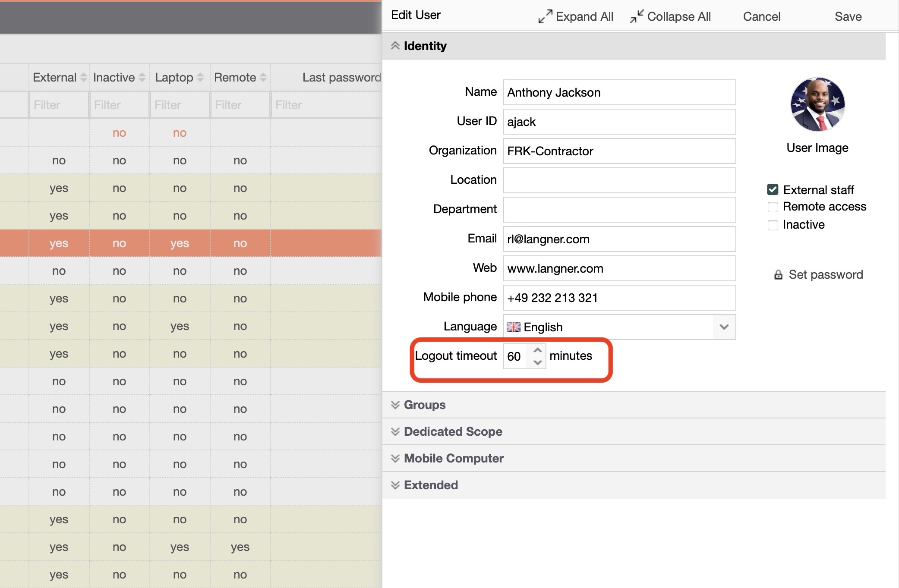Click the user image thumbnail
This screenshot has width=899, height=588.
[x=817, y=105]
